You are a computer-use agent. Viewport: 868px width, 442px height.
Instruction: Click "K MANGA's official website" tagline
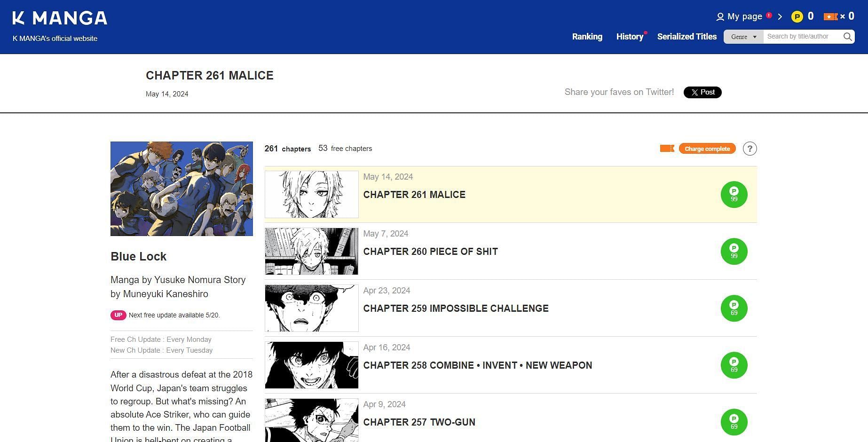pyautogui.click(x=55, y=39)
